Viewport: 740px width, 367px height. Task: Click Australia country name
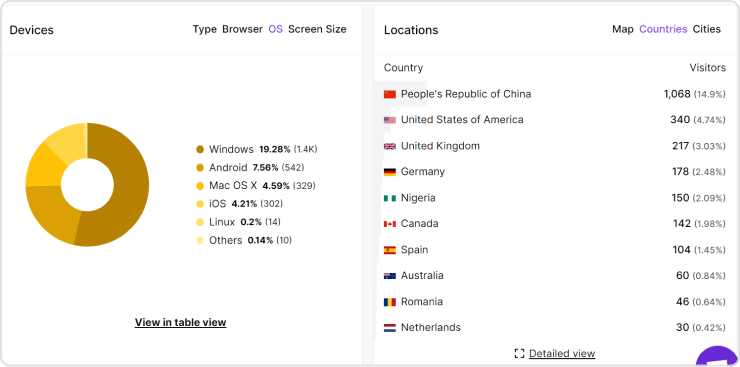(x=422, y=275)
